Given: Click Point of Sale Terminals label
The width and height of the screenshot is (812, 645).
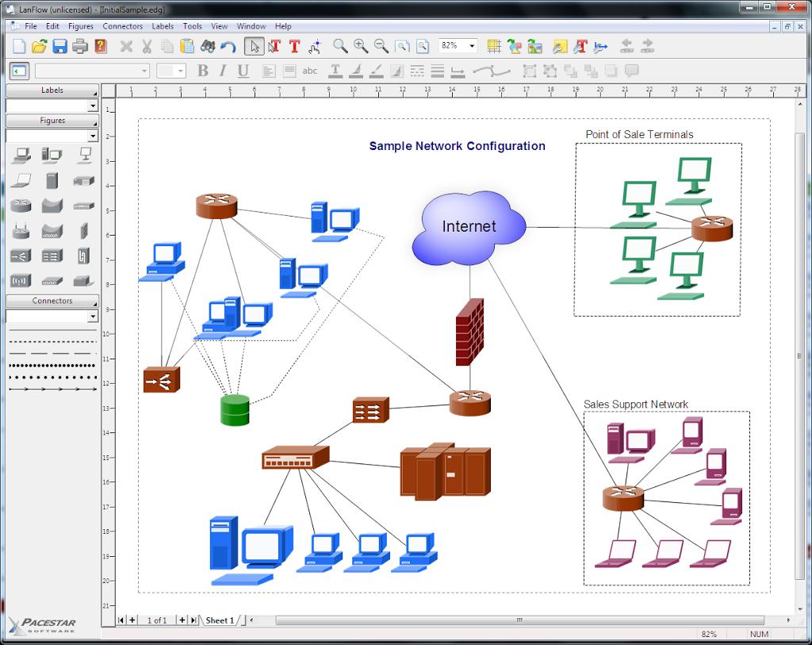Looking at the screenshot, I should [x=639, y=134].
